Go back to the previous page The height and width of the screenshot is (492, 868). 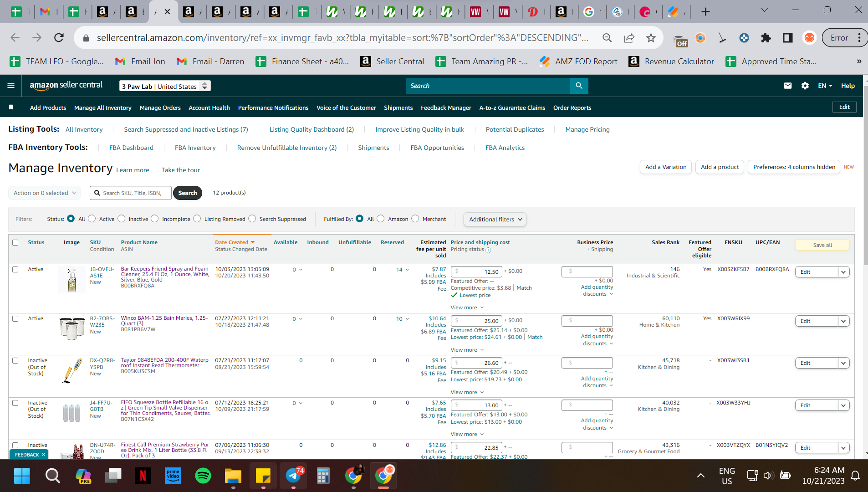[x=15, y=38]
